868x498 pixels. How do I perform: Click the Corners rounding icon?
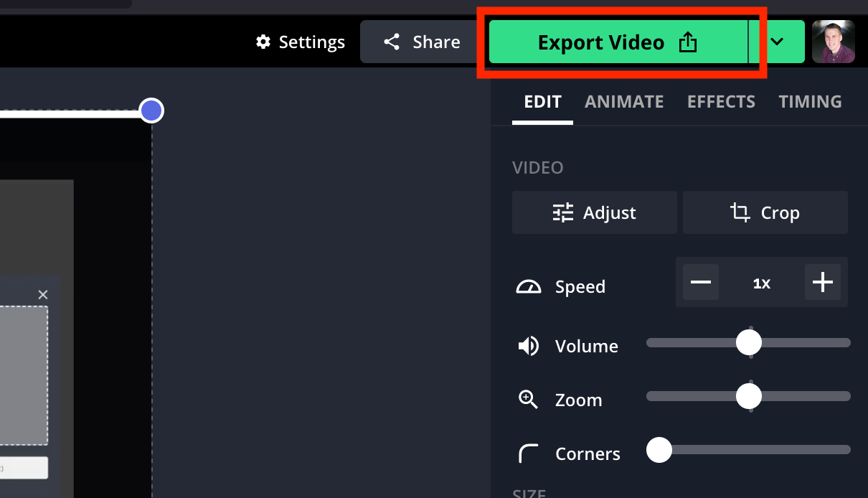[529, 453]
